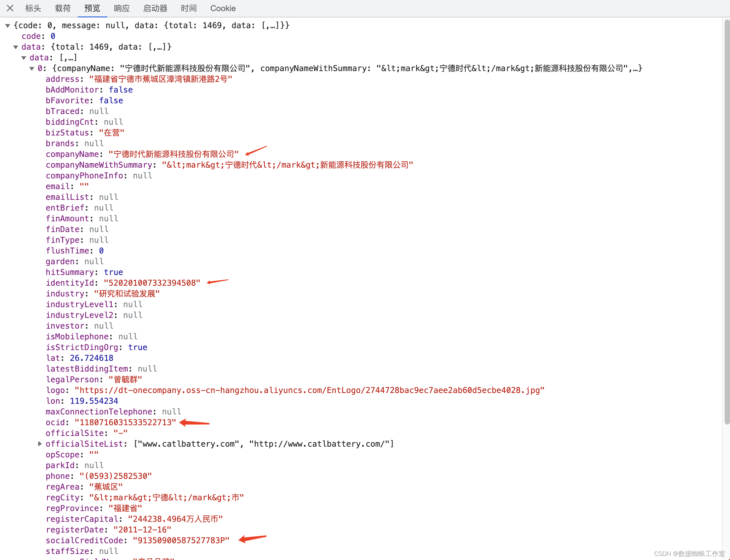Image resolution: width=730 pixels, height=560 pixels.
Task: Select the garden null row
Action: click(75, 262)
